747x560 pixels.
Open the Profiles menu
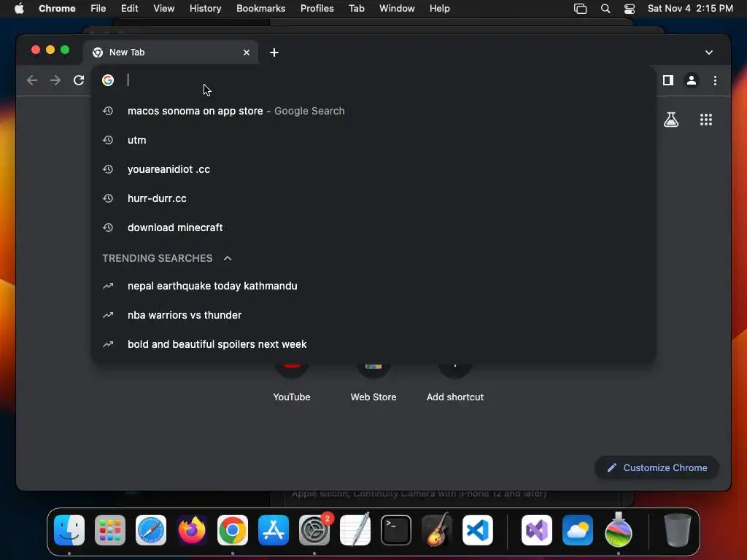[317, 9]
